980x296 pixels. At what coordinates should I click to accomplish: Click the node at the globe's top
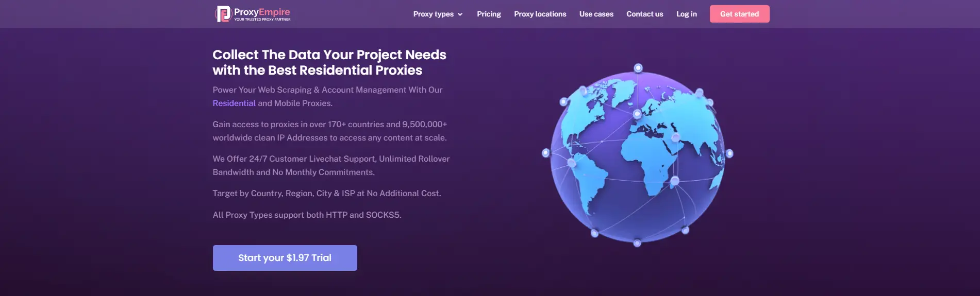click(x=638, y=68)
